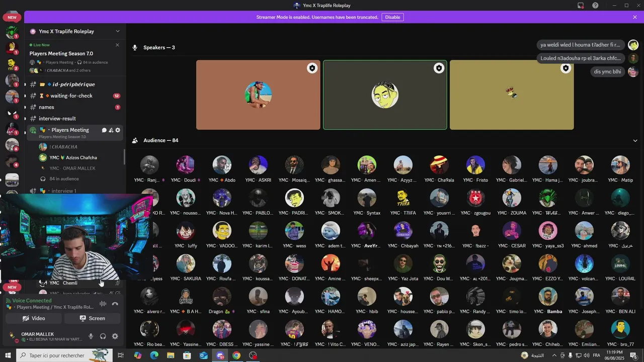
Task: Click the moderator badge on the middle speaker tile
Action: tap(439, 68)
